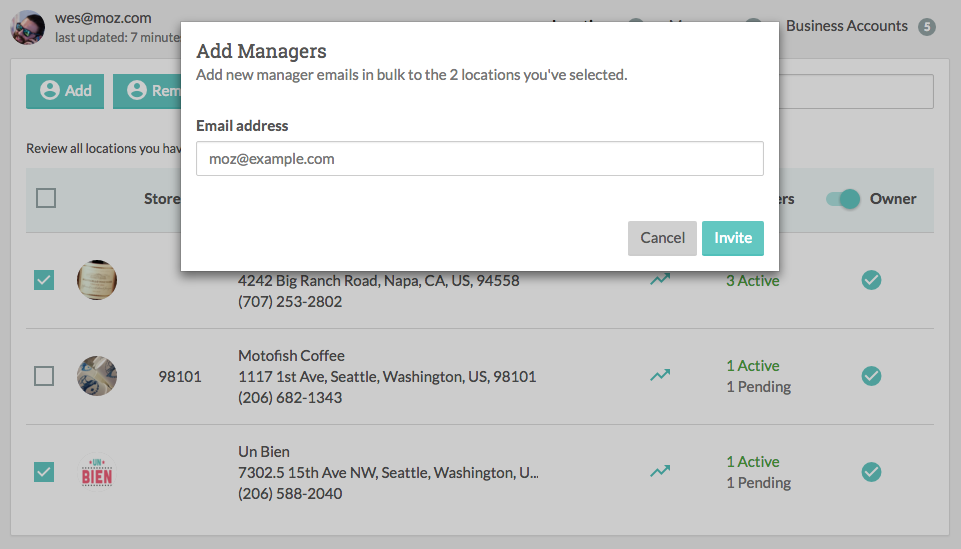Click the Motofish Coffee location photo
The width and height of the screenshot is (961, 549).
point(97,376)
